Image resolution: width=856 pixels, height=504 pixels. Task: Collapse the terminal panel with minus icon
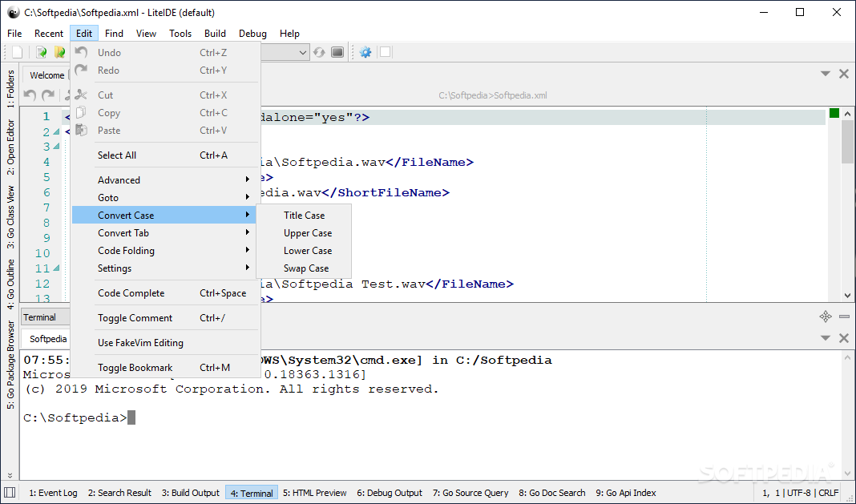(x=844, y=317)
